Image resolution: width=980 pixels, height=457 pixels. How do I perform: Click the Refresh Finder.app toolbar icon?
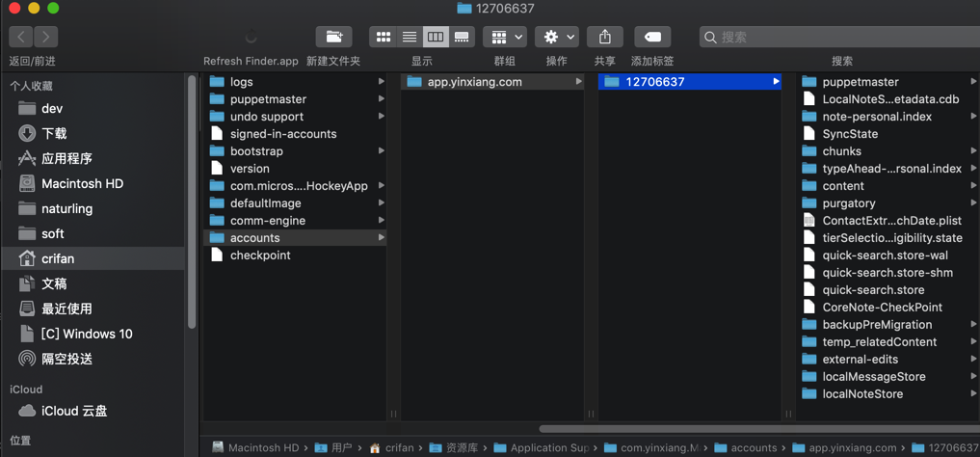251,37
